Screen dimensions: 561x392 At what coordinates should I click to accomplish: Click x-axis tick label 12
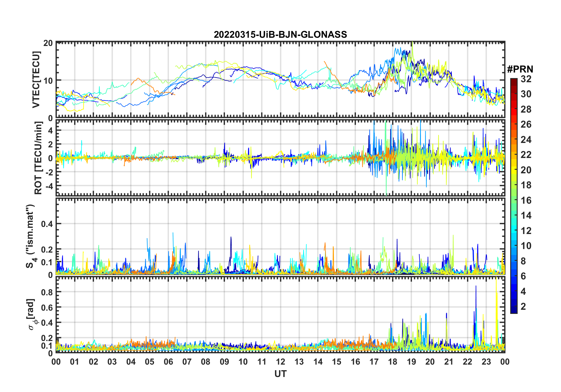point(280,362)
